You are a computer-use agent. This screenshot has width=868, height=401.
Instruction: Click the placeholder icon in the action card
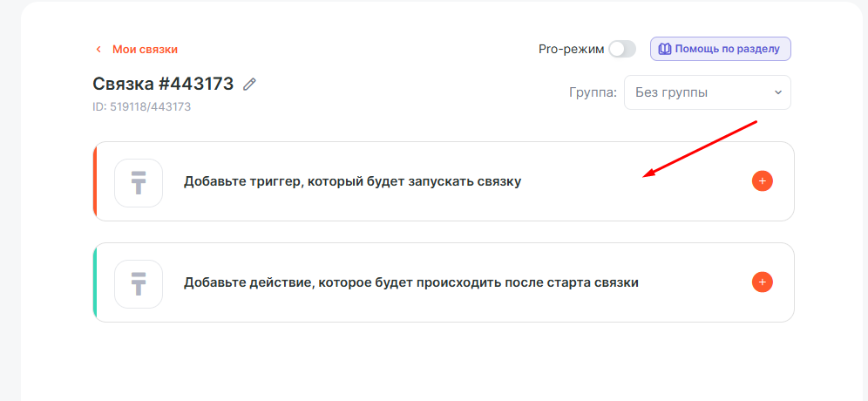click(139, 284)
